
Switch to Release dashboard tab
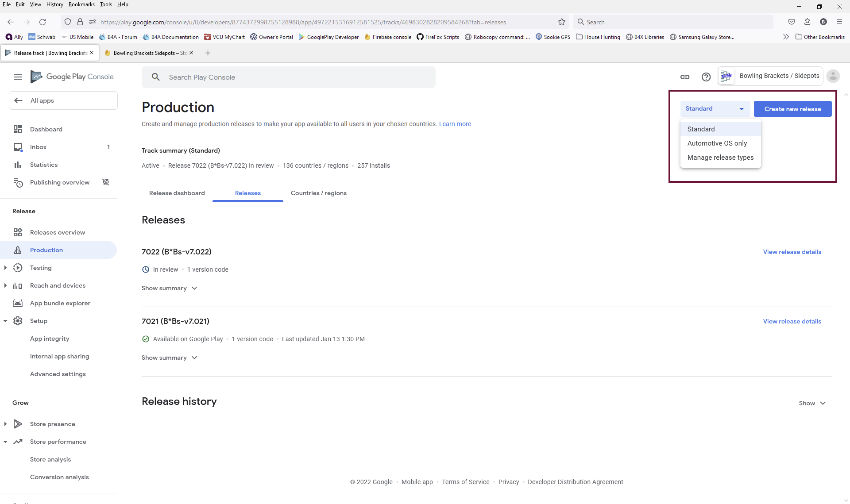tap(177, 193)
